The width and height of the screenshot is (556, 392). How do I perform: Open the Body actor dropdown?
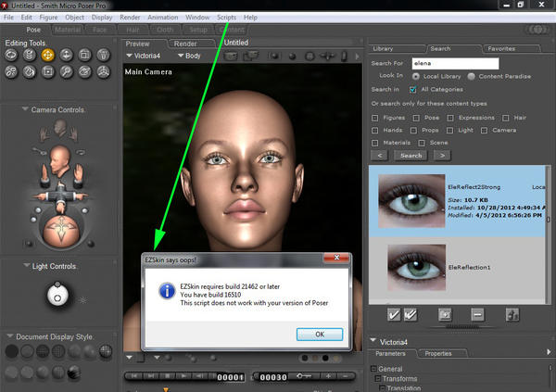coord(189,56)
